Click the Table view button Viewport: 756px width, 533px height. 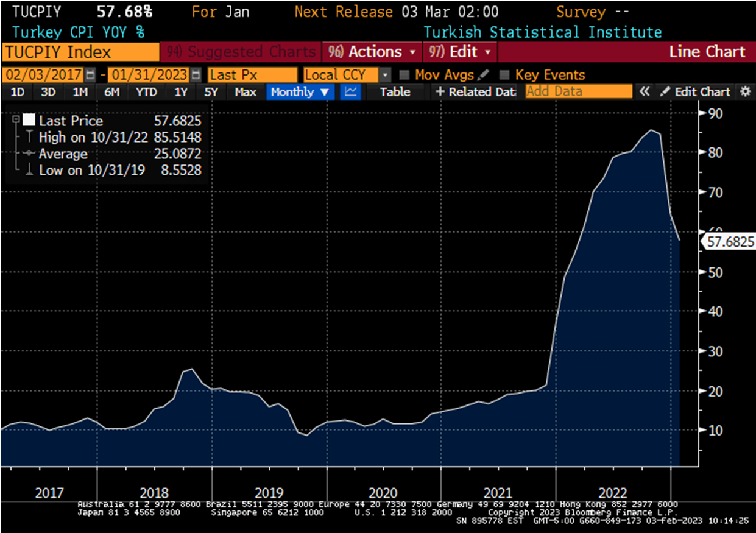(x=395, y=91)
